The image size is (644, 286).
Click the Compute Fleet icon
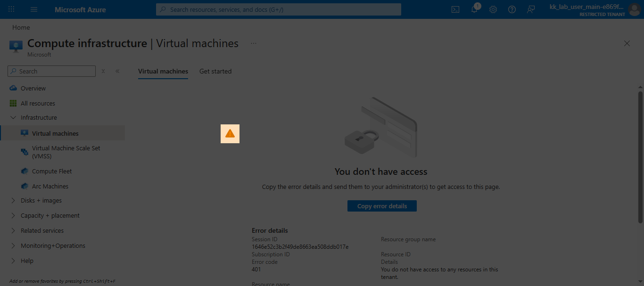[25, 171]
